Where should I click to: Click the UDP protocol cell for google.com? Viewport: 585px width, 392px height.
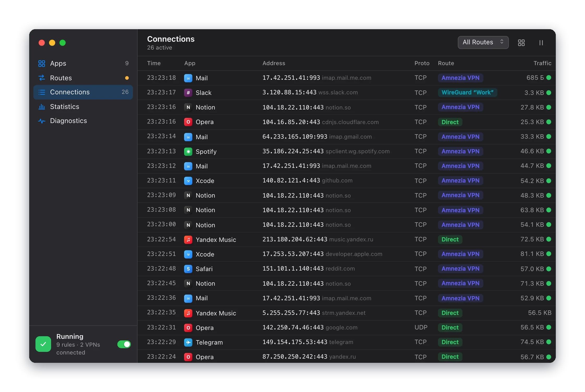coord(421,327)
